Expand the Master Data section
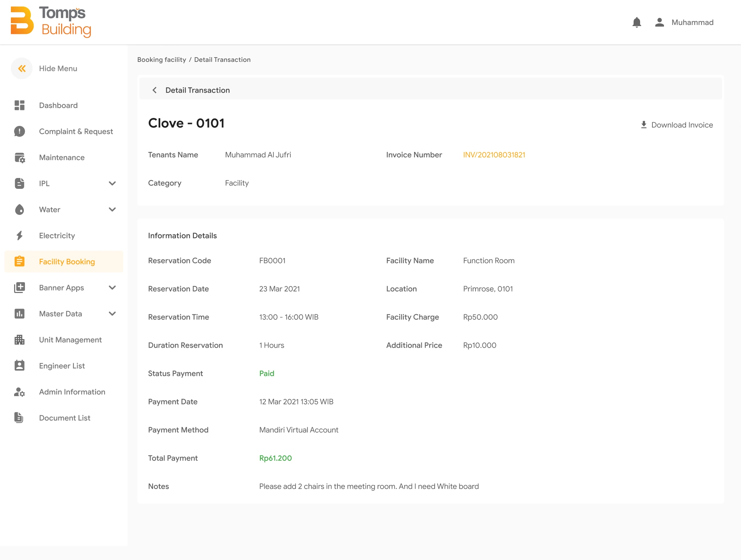 [112, 314]
